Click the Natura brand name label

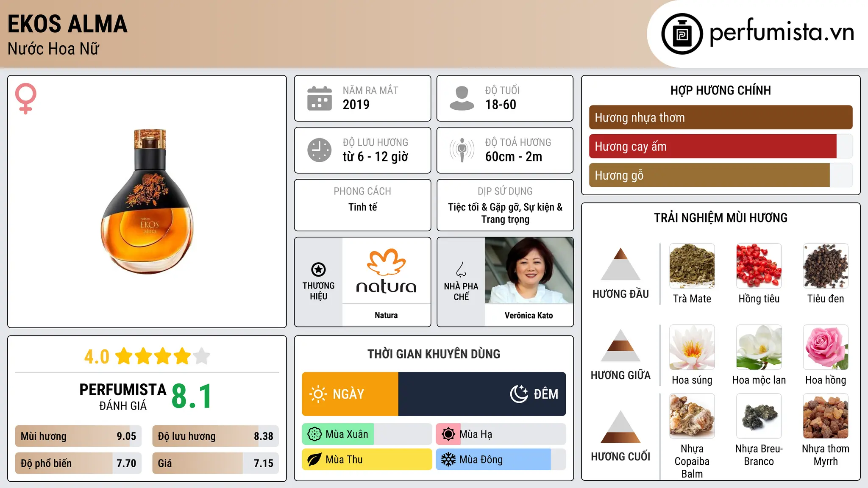(386, 315)
